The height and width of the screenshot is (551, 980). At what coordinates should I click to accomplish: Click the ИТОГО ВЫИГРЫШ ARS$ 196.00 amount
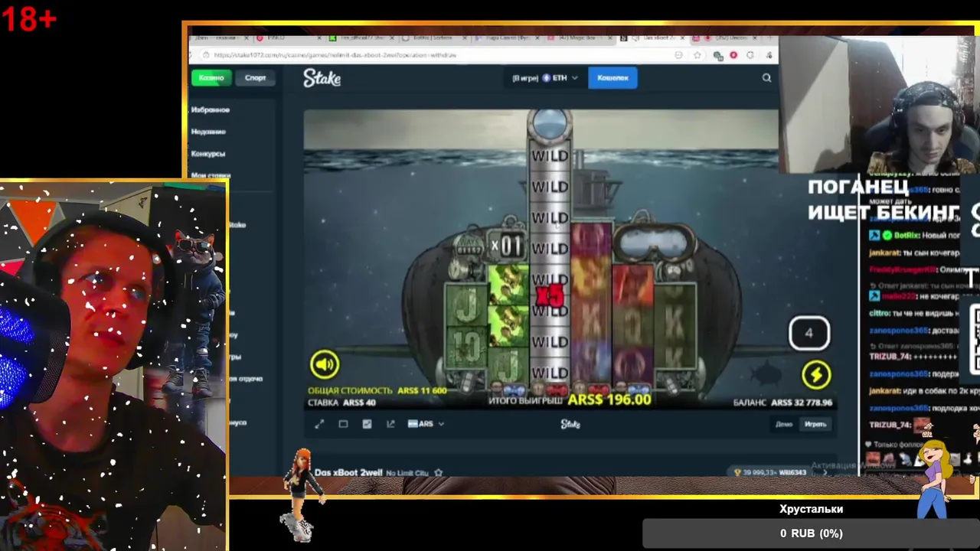[609, 399]
